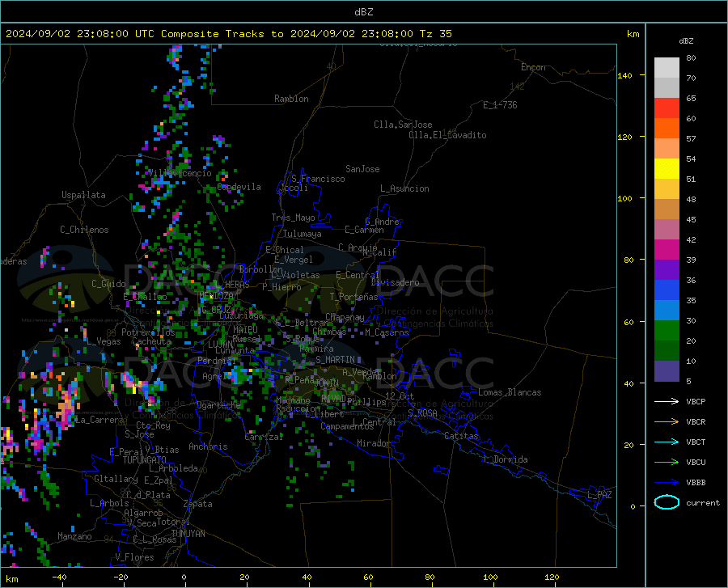Click the 'TUNUYAN' place label
The width and height of the screenshot is (728, 588).
[x=188, y=534]
